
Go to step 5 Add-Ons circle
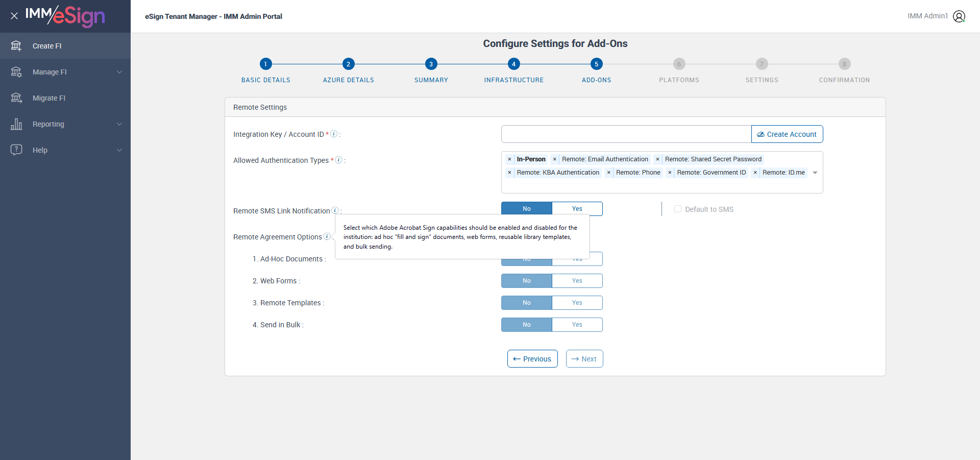[x=596, y=64]
